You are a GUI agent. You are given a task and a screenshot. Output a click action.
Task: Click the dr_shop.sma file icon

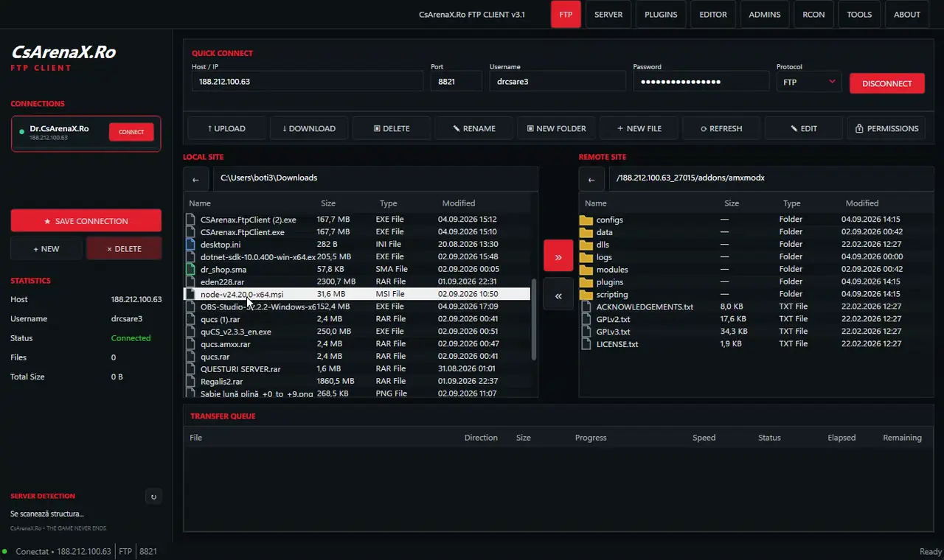[x=191, y=269]
